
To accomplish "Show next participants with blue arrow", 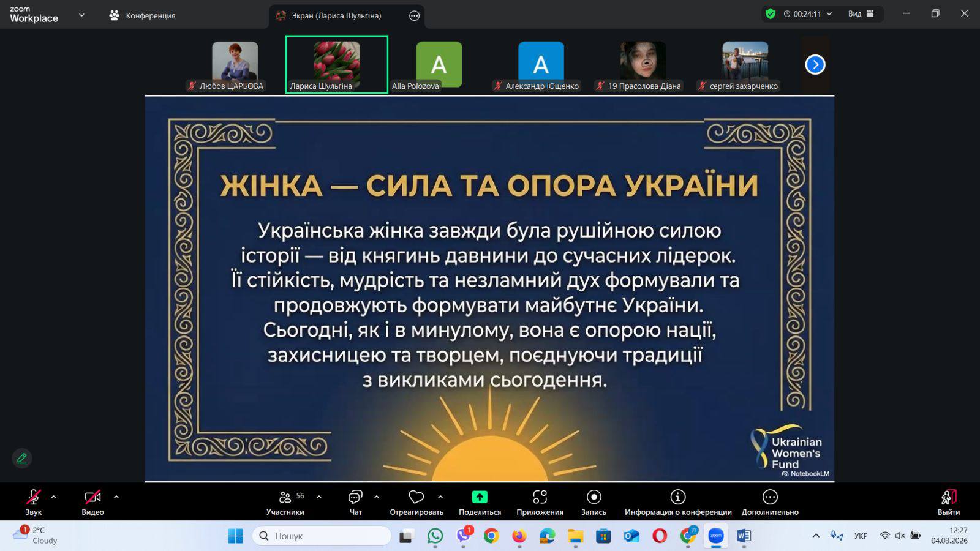I will pyautogui.click(x=815, y=64).
